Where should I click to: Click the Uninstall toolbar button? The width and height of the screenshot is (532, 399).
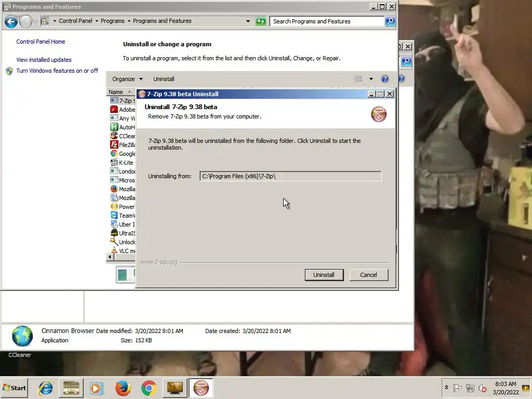[x=164, y=79]
